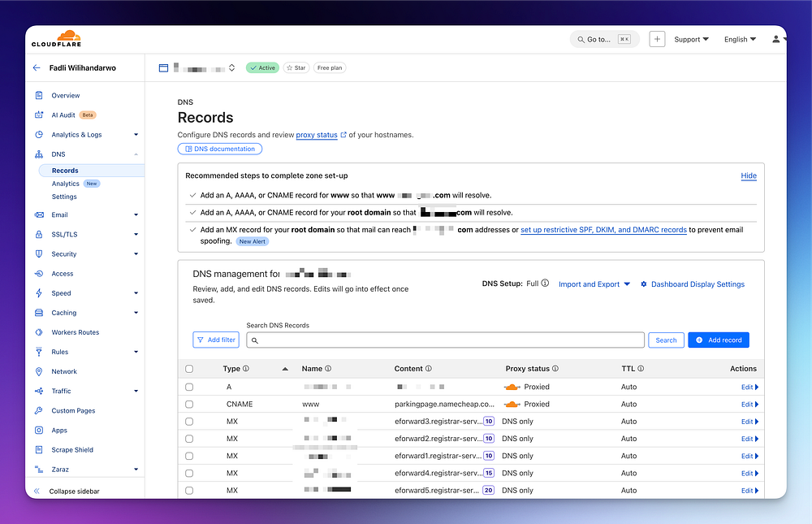This screenshot has height=524, width=812.
Task: Expand the Caching section arrow
Action: pos(136,313)
